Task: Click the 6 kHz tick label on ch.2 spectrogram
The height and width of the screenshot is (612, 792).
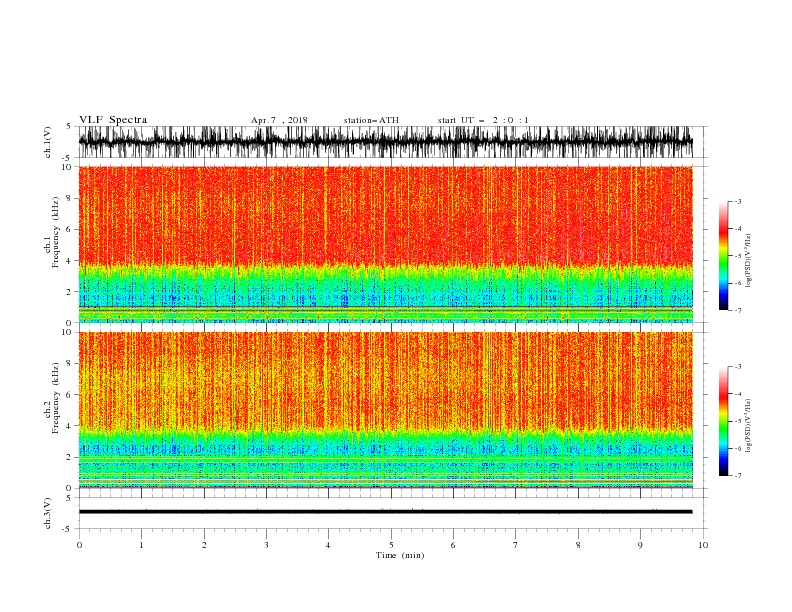Action: point(69,395)
